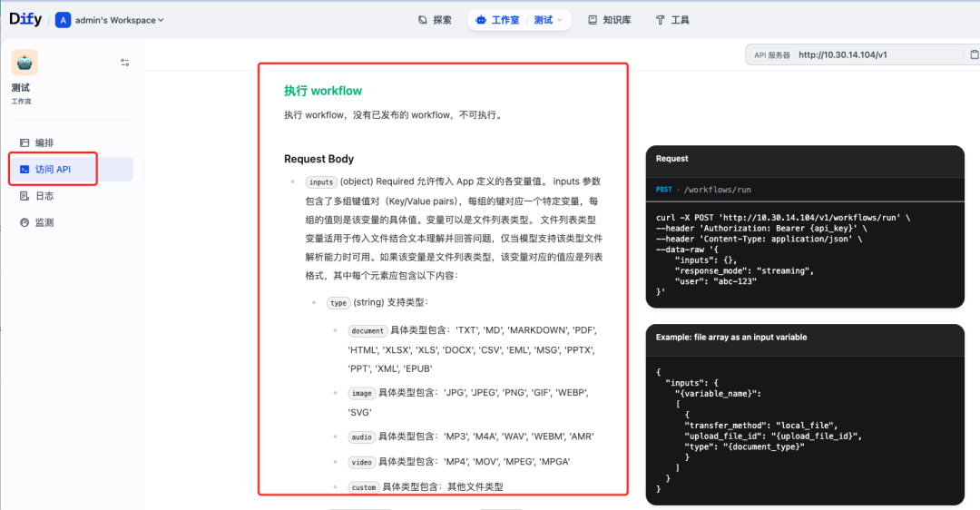The image size is (980, 510).
Task: Click the audio type tag
Action: (x=361, y=436)
